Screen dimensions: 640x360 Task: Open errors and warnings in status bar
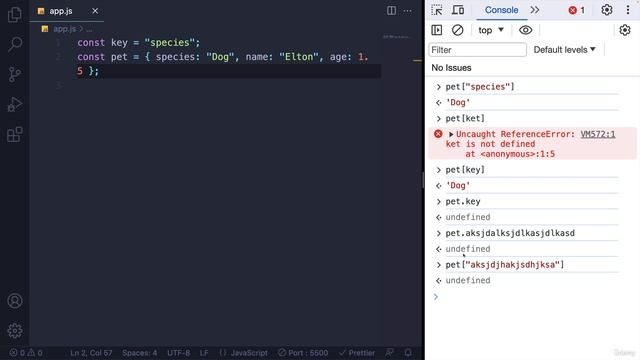pos(26,353)
